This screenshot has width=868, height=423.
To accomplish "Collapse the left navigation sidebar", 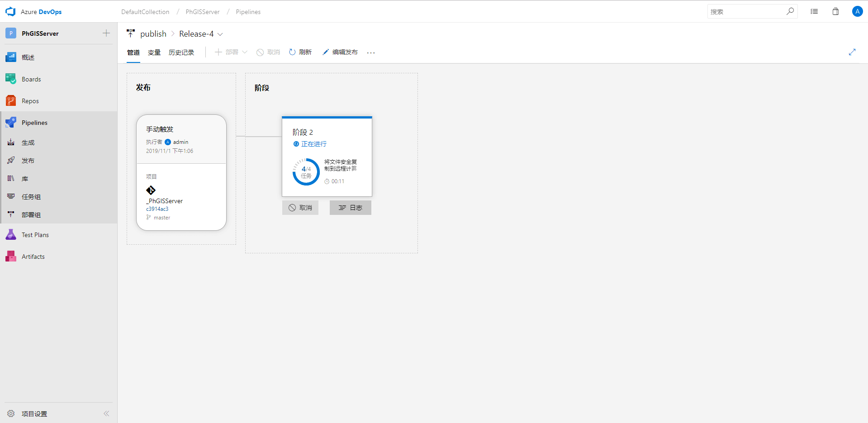I will pos(106,413).
